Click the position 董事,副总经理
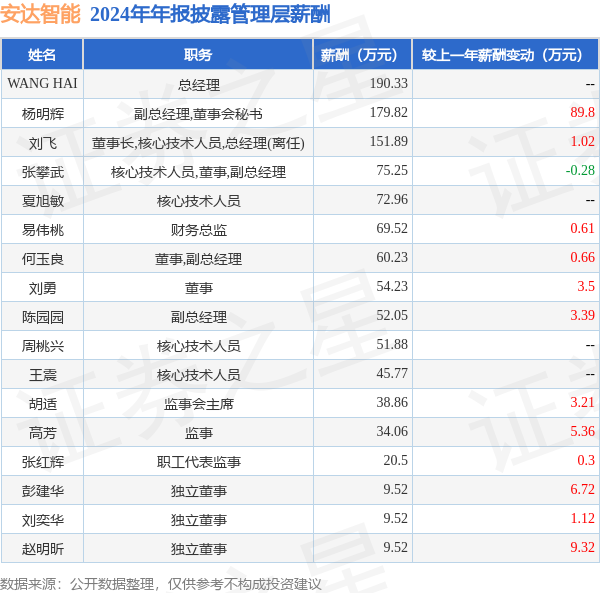The image size is (600, 593). (198, 259)
